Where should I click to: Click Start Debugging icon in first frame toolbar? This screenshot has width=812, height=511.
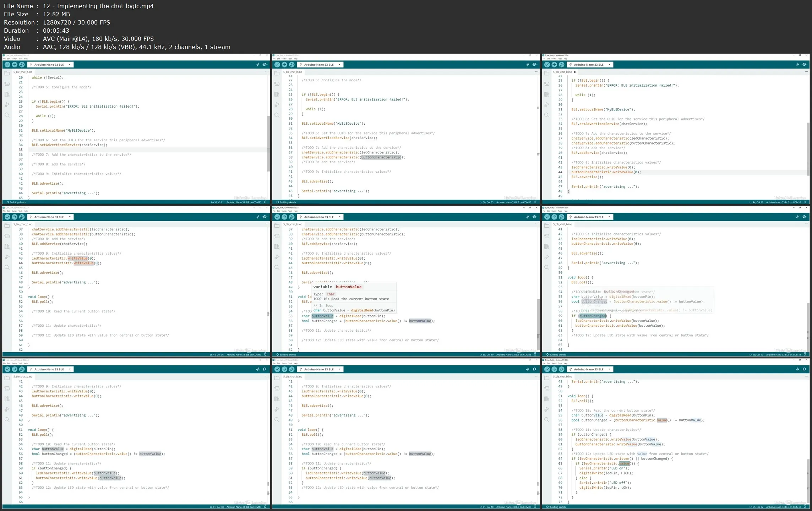[22, 65]
